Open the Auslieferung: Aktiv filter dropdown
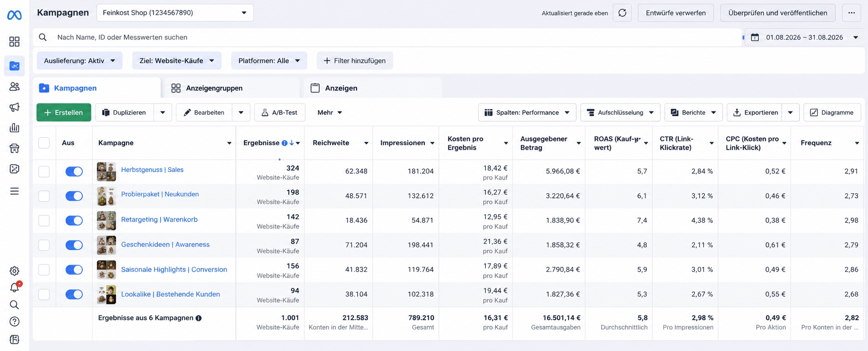This screenshot has width=868, height=351. click(80, 60)
